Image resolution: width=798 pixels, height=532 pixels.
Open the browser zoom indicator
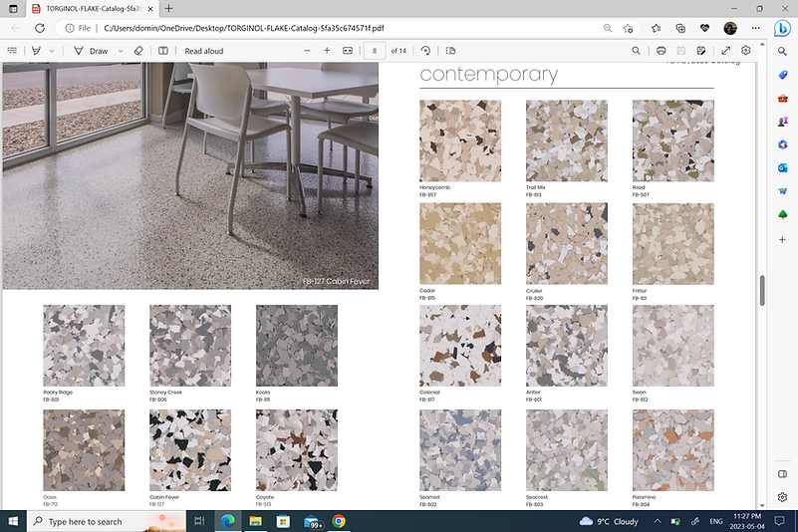pos(608,28)
